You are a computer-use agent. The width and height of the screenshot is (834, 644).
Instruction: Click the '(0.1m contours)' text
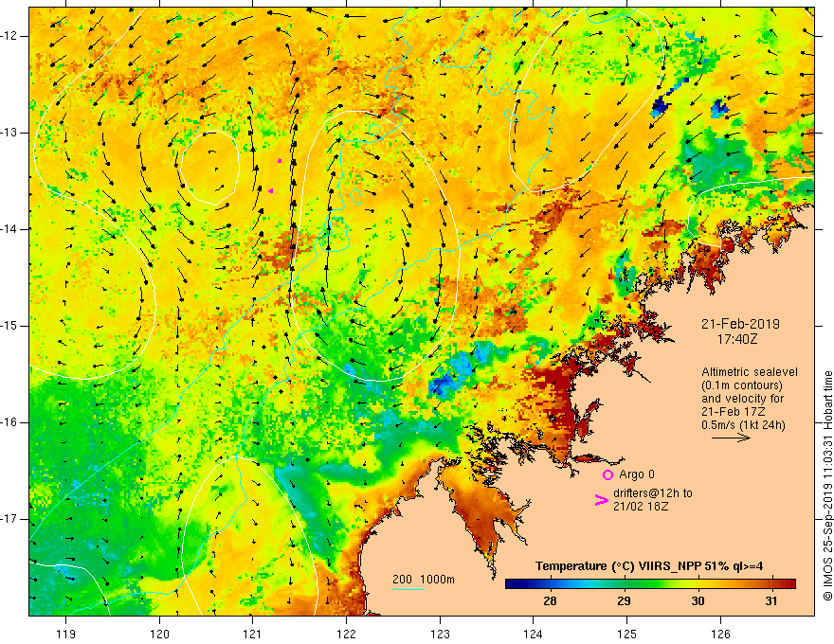[x=742, y=385]
